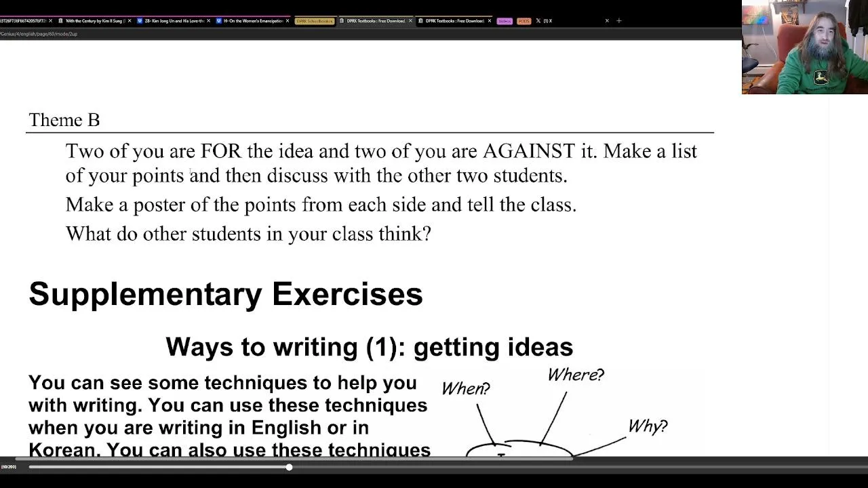This screenshot has width=868, height=488.
Task: Close the '28- Kim Jong Un' tab
Action: (208, 21)
